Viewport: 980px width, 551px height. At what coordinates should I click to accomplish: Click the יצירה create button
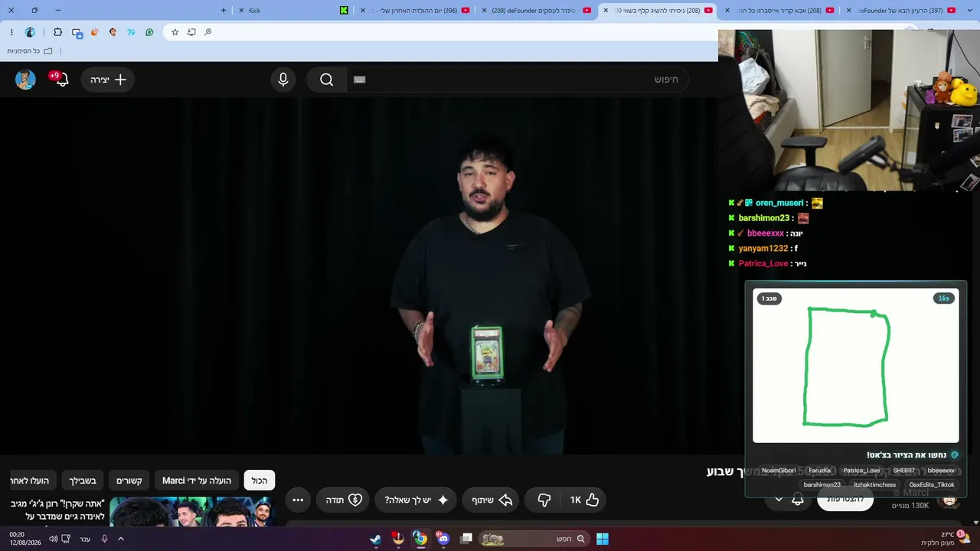pyautogui.click(x=108, y=80)
